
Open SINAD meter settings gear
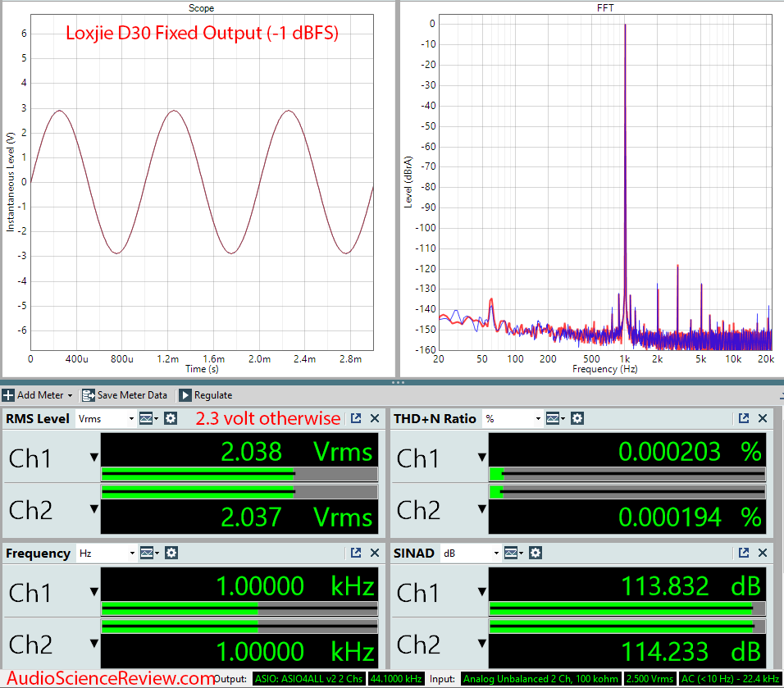536,553
